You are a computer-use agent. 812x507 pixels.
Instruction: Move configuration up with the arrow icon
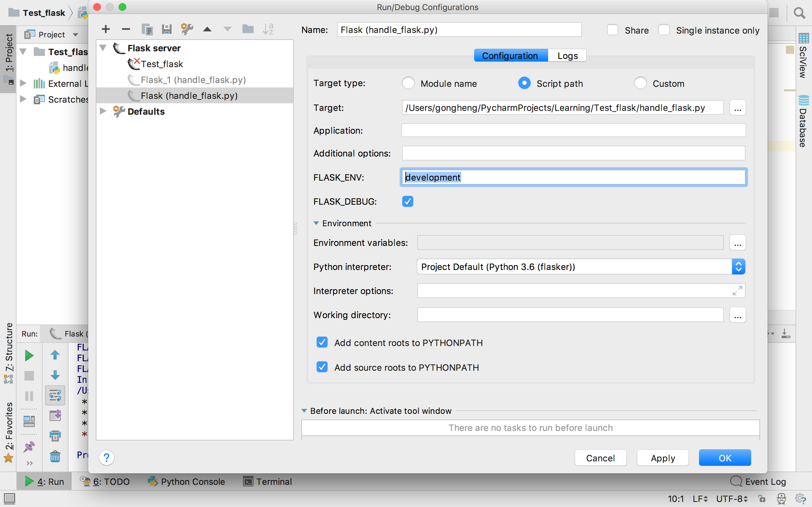click(207, 29)
